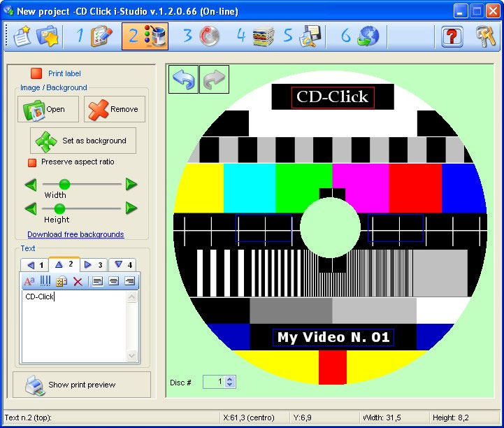Toggle Preserve aspect ratio checkbox
This screenshot has height=428, width=504.
(32, 162)
